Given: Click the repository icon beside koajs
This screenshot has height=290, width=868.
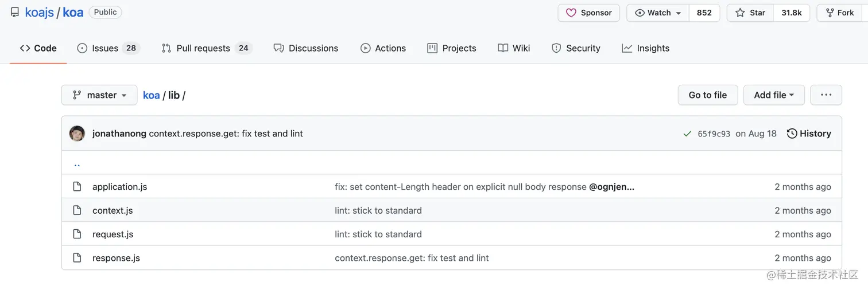Looking at the screenshot, I should click(15, 13).
